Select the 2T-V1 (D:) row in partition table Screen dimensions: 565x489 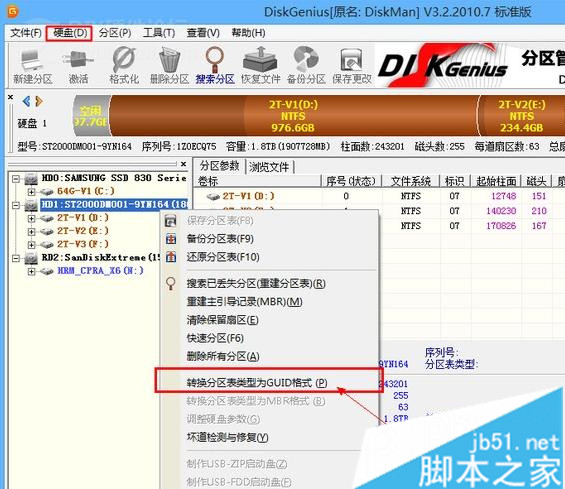click(379, 196)
